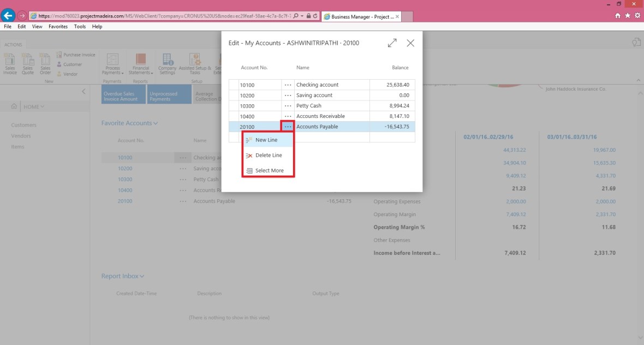Click Select More in the context menu
This screenshot has width=644, height=345.
(269, 171)
